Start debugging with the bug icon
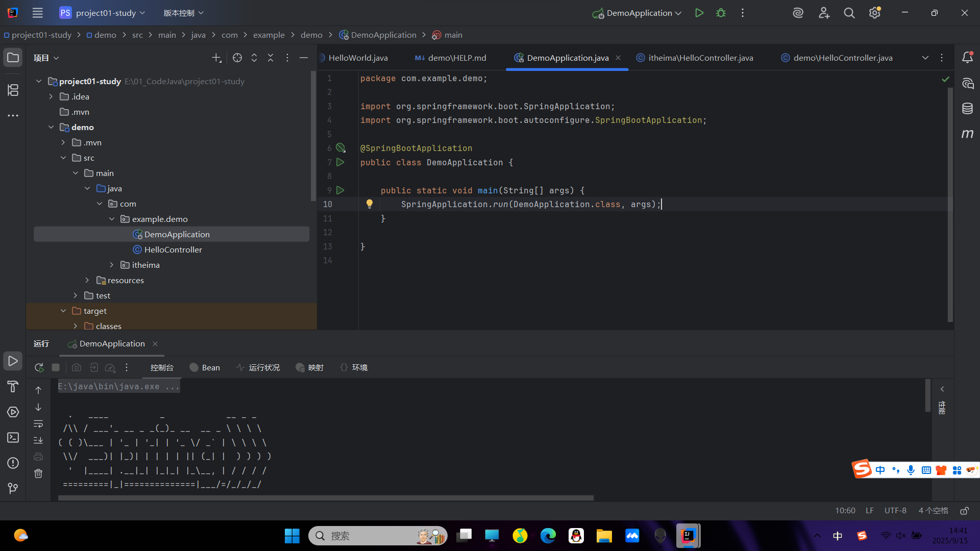The width and height of the screenshot is (980, 551). (x=721, y=13)
